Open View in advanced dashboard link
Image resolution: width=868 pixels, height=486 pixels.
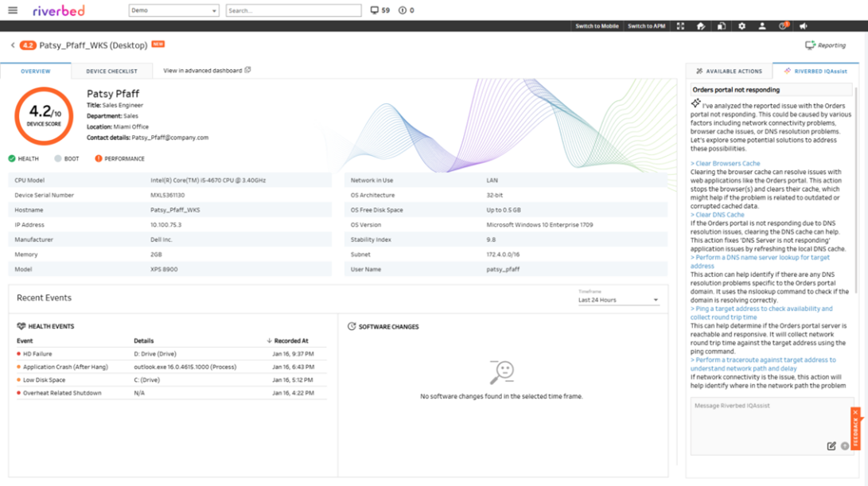pos(203,70)
